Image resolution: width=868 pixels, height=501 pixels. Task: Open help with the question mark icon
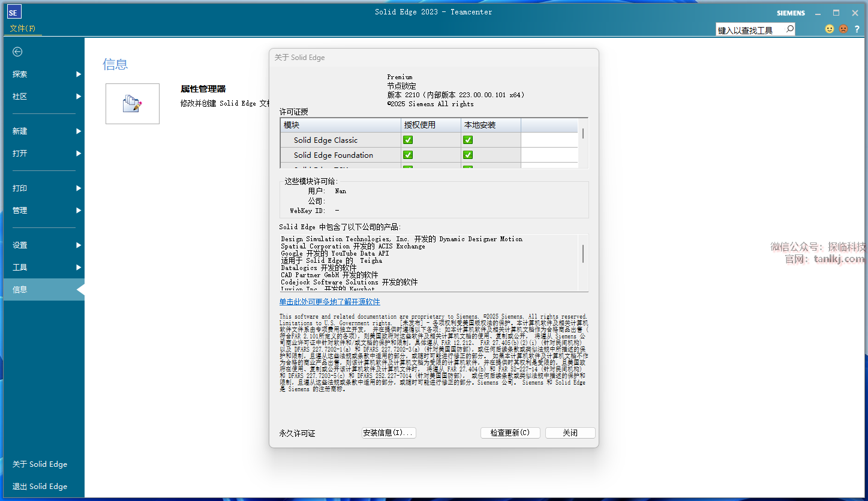point(857,29)
